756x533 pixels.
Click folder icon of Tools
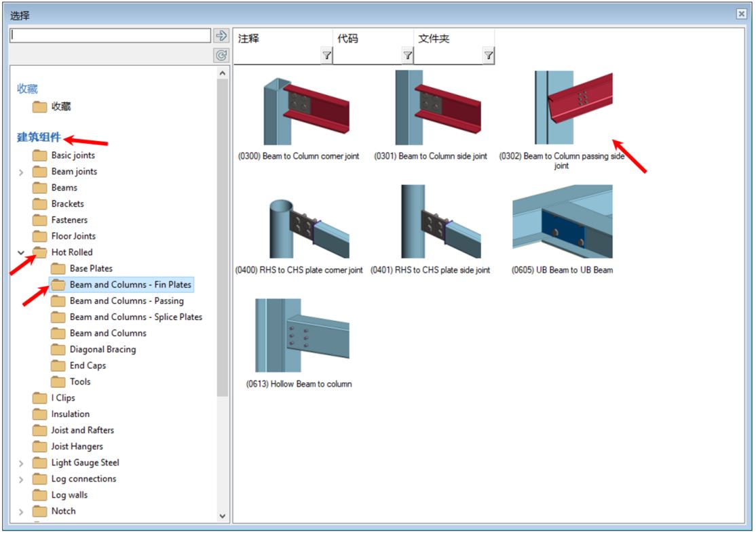pos(58,382)
